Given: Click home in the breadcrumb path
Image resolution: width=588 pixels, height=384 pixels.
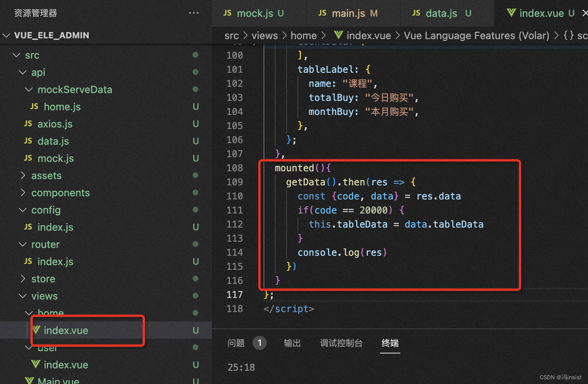Looking at the screenshot, I should 304,36.
